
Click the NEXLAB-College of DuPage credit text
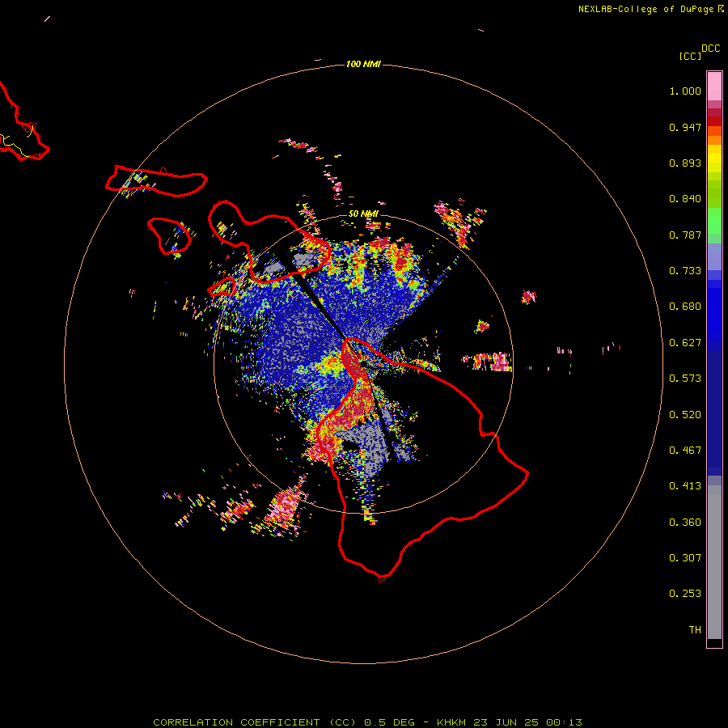[x=645, y=9]
